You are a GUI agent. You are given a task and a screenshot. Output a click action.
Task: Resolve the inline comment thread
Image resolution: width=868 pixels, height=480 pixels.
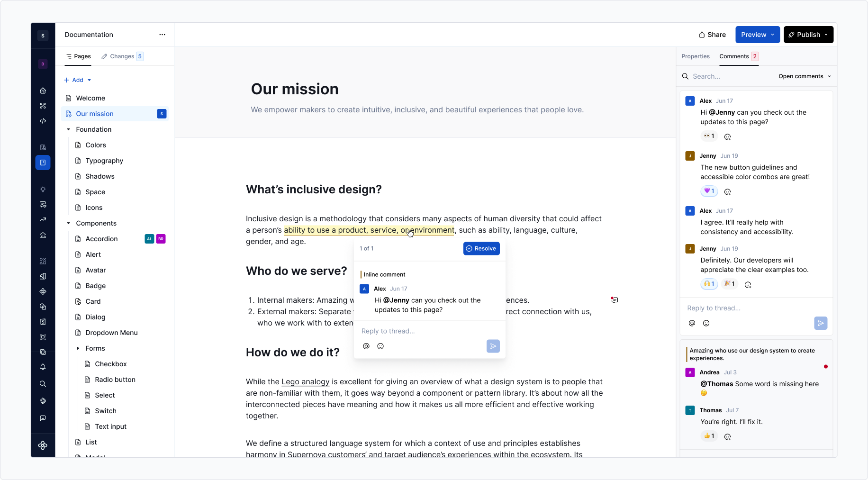(x=481, y=249)
